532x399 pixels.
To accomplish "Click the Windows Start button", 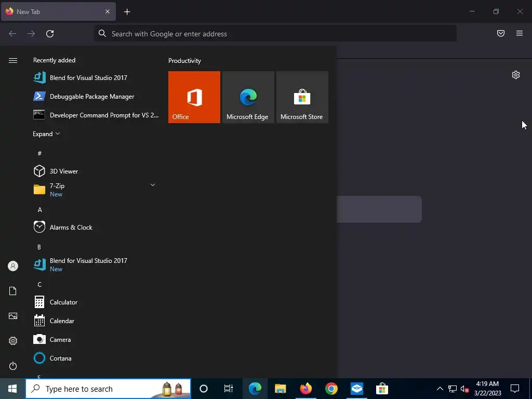I will (12, 389).
